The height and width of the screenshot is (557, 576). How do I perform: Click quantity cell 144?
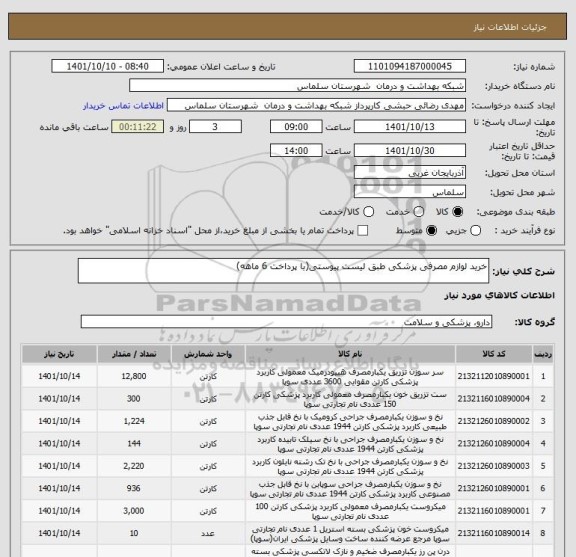click(134, 443)
